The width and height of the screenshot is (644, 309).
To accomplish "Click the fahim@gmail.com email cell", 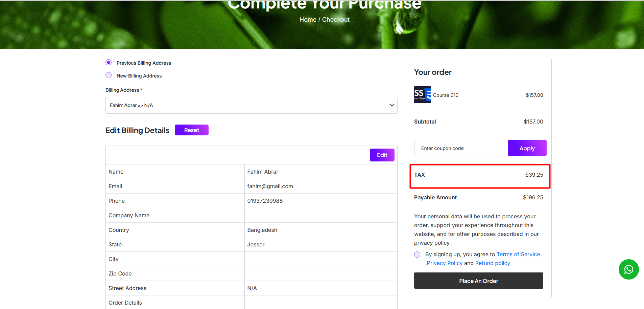I will pyautogui.click(x=320, y=186).
